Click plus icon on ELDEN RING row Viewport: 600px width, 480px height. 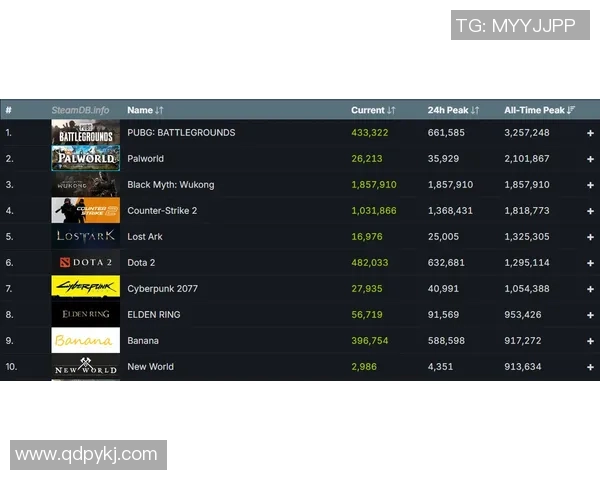tap(590, 315)
